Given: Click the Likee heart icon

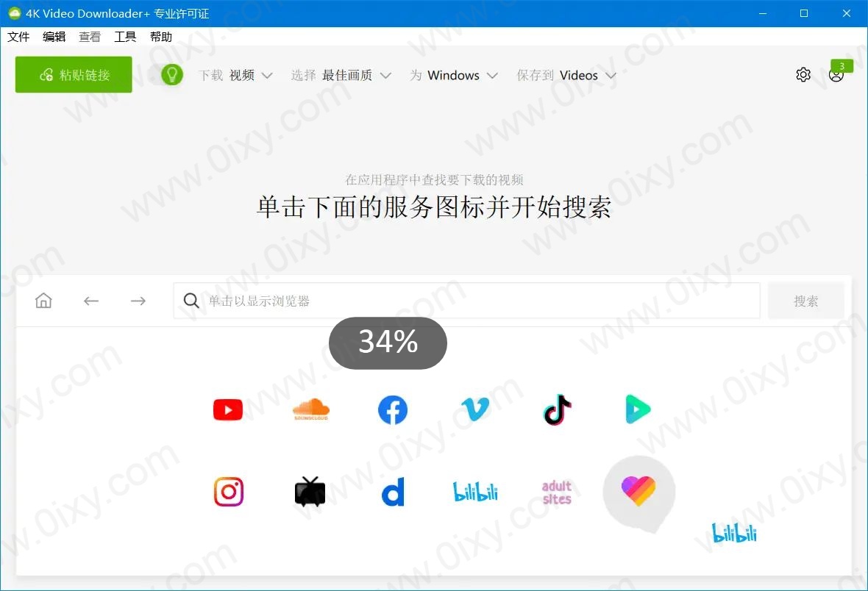Looking at the screenshot, I should (x=638, y=490).
